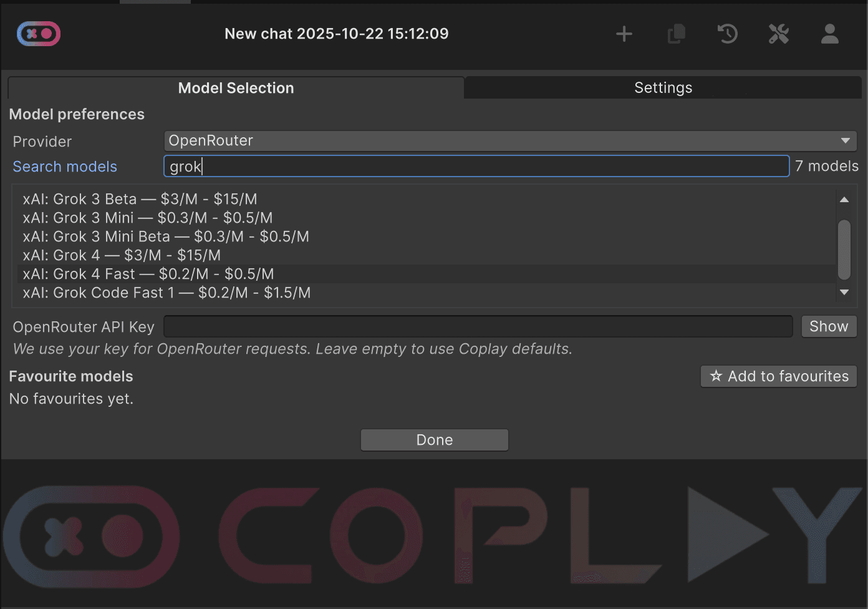Open the Search models link

point(64,166)
